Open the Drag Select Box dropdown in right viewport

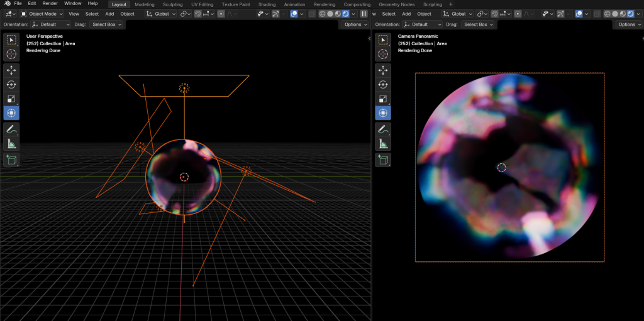coord(478,24)
